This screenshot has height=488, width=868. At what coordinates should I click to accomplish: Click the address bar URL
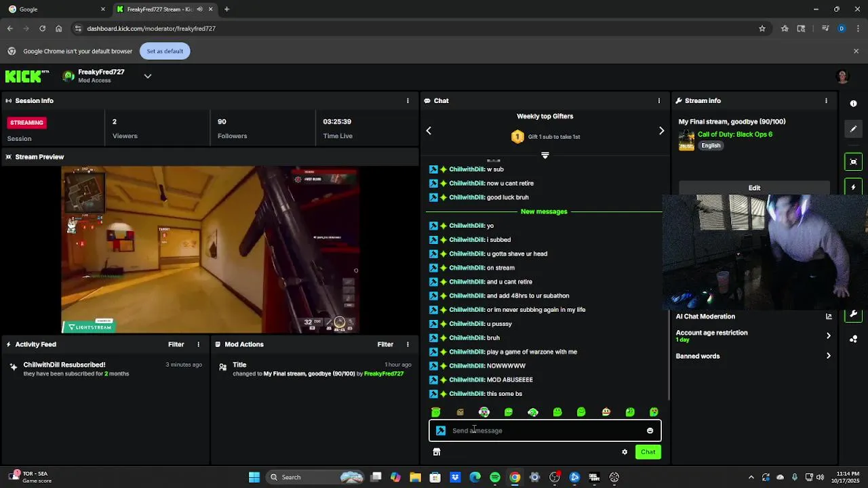[151, 28]
